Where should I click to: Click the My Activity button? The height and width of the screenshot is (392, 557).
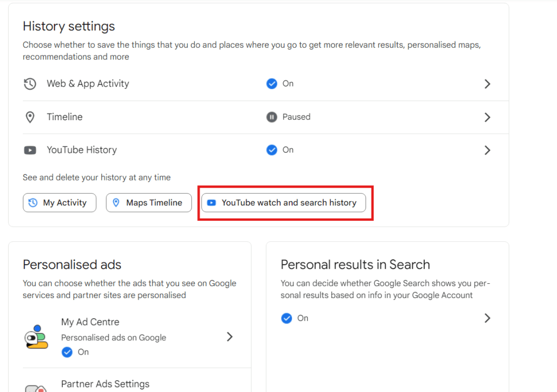click(x=59, y=202)
